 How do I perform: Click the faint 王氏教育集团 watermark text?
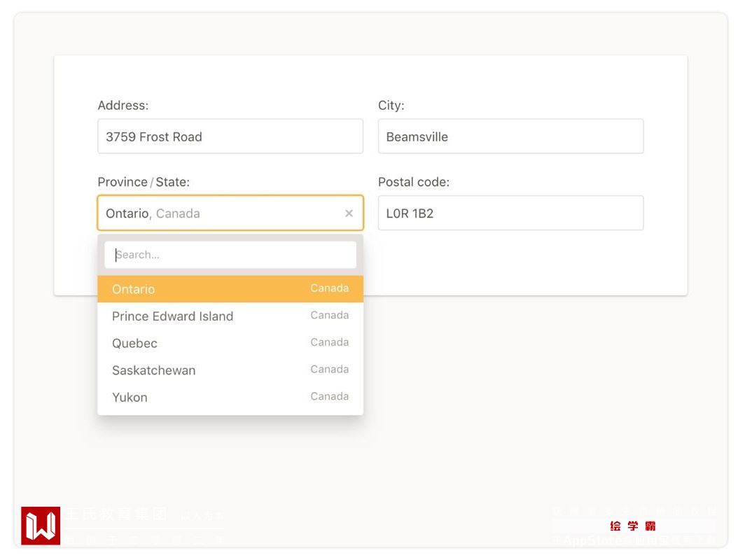[x=116, y=514]
